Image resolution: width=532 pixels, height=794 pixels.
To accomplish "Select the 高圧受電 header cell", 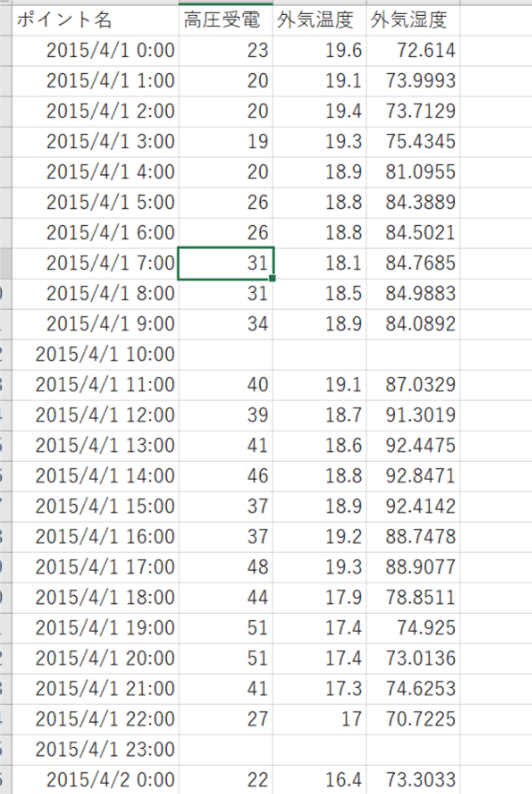I will (x=226, y=21).
